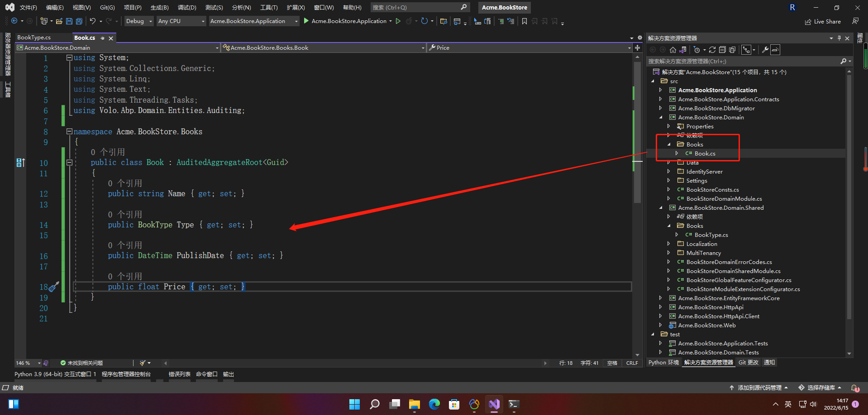
Task: Open the Acme.BookStore.Domain project navigation dropdown
Action: 118,47
